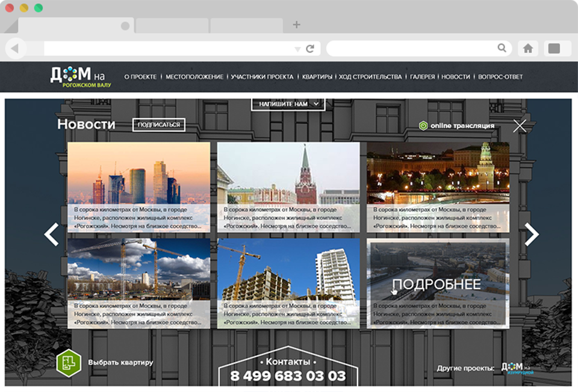The image size is (578, 392).
Task: Click Подробнее on the hovered news card
Action: click(437, 284)
